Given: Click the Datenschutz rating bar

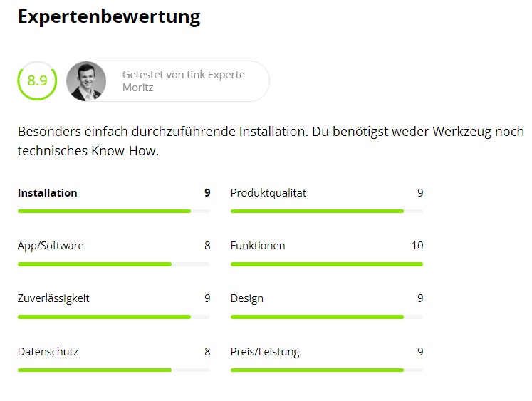Looking at the screenshot, I should point(95,370).
